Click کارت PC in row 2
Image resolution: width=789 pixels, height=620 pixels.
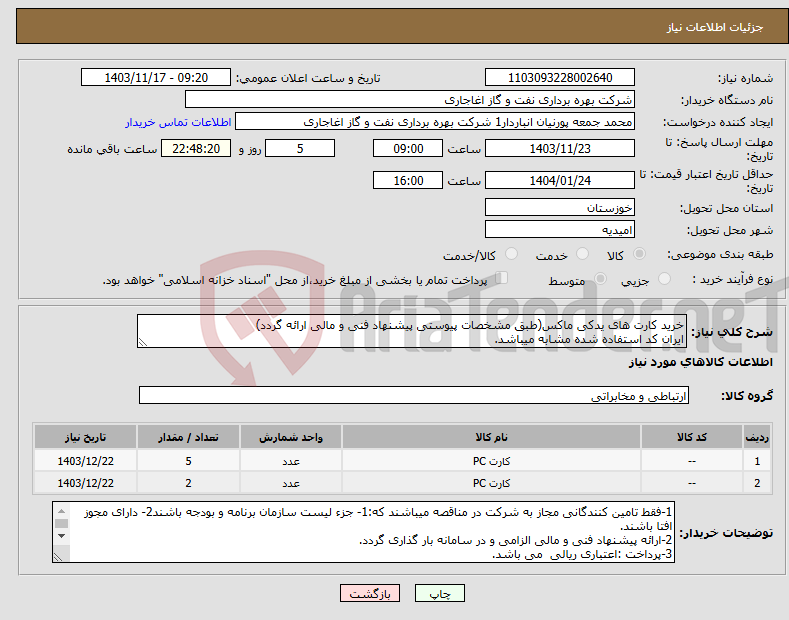point(491,483)
